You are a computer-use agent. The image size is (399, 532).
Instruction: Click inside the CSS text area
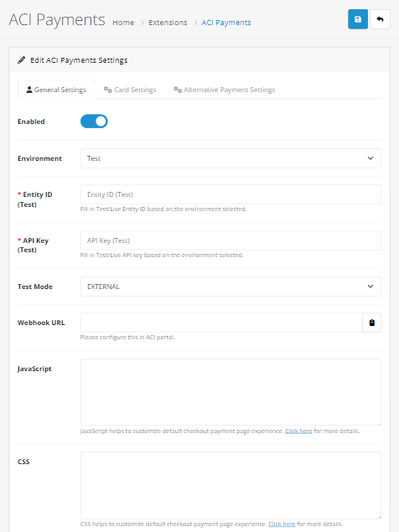tap(231, 485)
